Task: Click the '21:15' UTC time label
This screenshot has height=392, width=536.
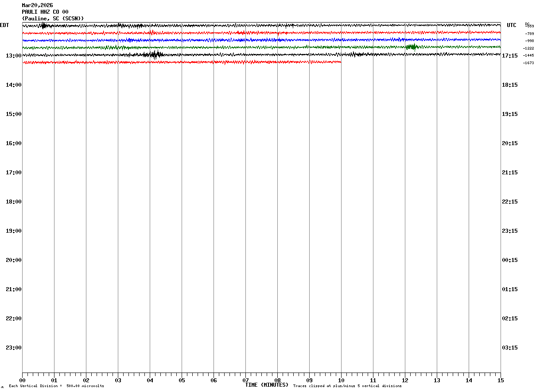Action: point(510,173)
